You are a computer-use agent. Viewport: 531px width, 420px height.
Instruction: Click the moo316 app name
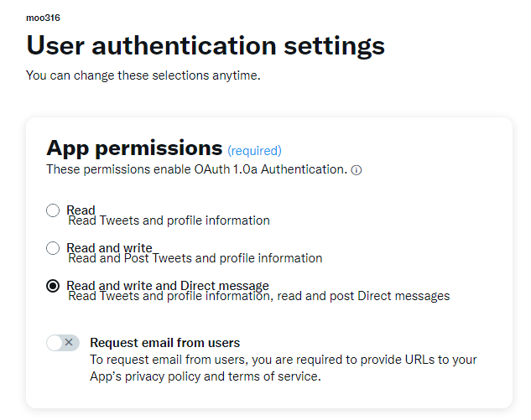(43, 18)
